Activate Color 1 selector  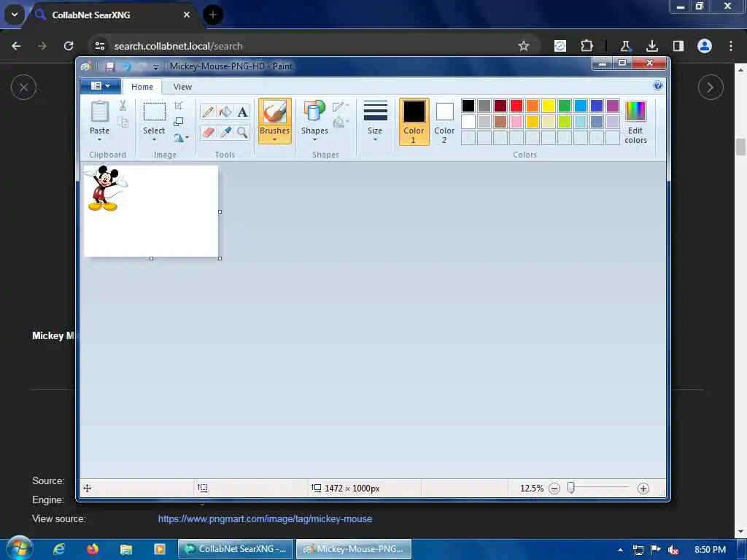pyautogui.click(x=414, y=122)
